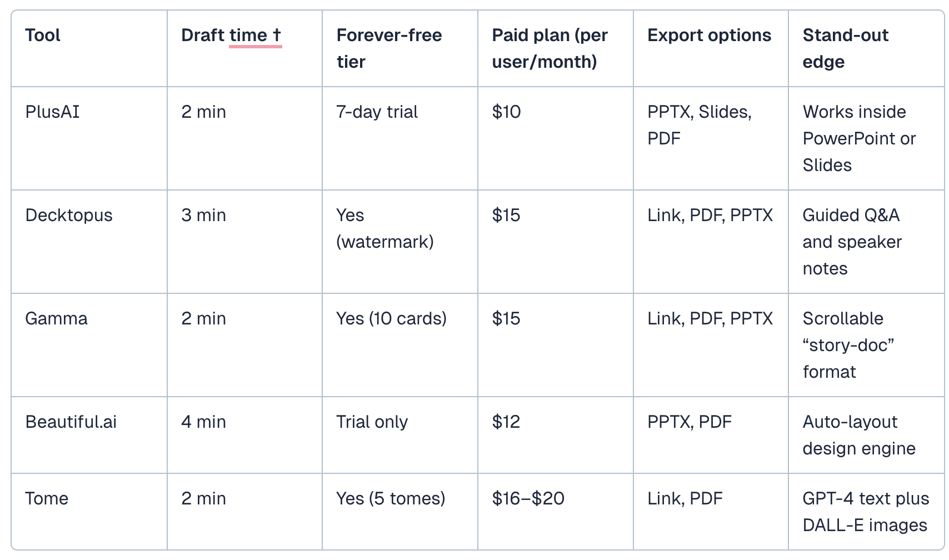
Task: Click the "Yes (10 cards)" cell
Action: pyautogui.click(x=391, y=319)
